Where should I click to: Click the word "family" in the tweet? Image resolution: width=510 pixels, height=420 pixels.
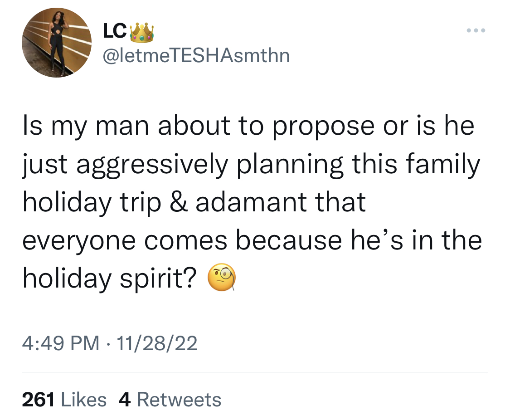(443, 165)
